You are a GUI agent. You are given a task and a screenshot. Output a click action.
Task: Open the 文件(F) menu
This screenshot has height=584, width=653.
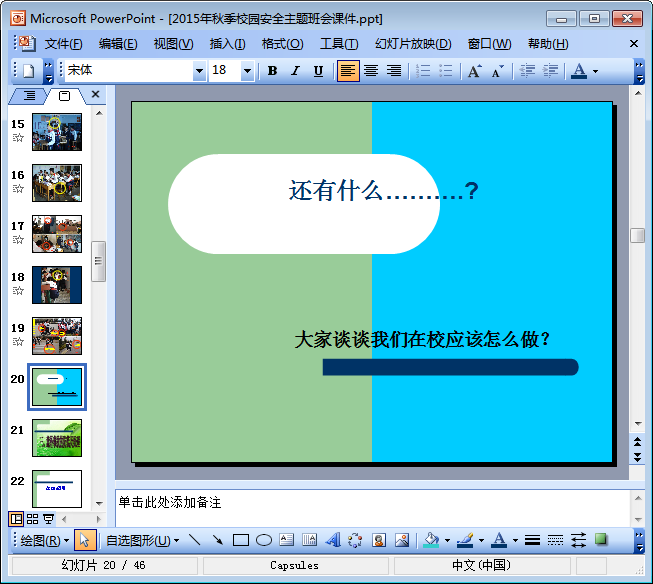[x=63, y=44]
